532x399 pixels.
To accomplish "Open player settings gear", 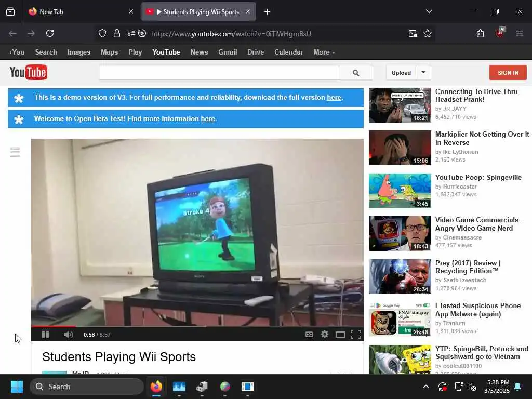I will tap(324, 335).
